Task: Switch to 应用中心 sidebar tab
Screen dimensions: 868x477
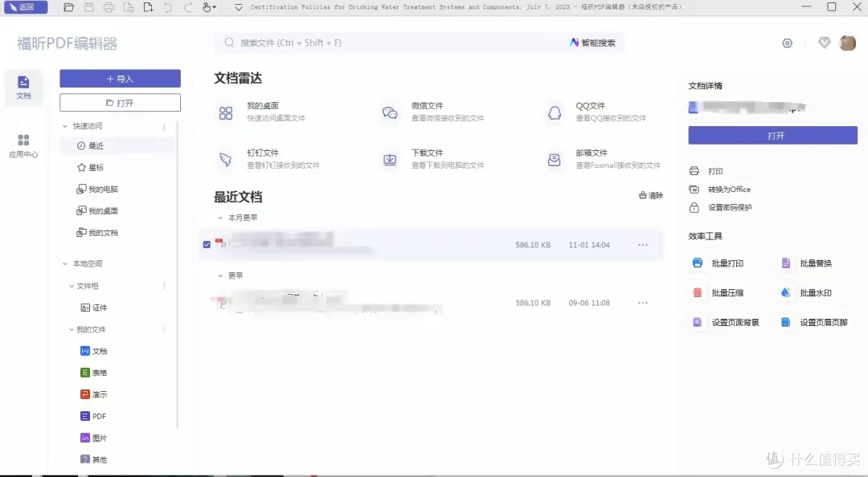Action: pyautogui.click(x=23, y=146)
